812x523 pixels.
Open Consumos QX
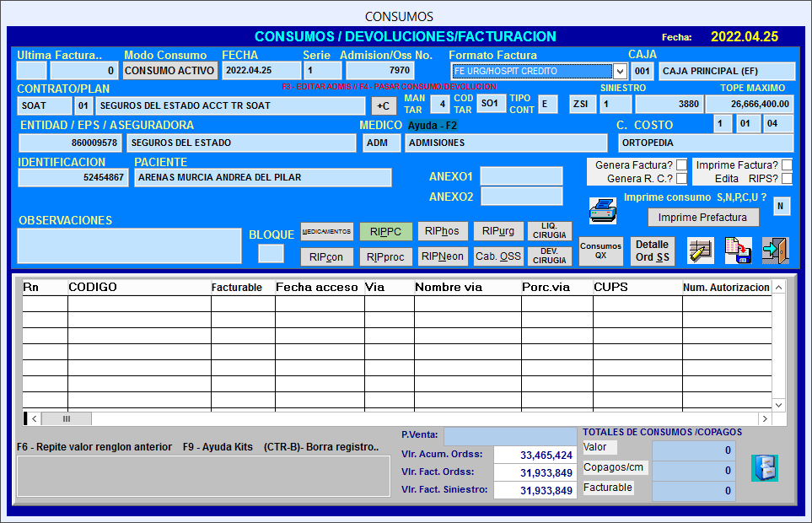600,251
